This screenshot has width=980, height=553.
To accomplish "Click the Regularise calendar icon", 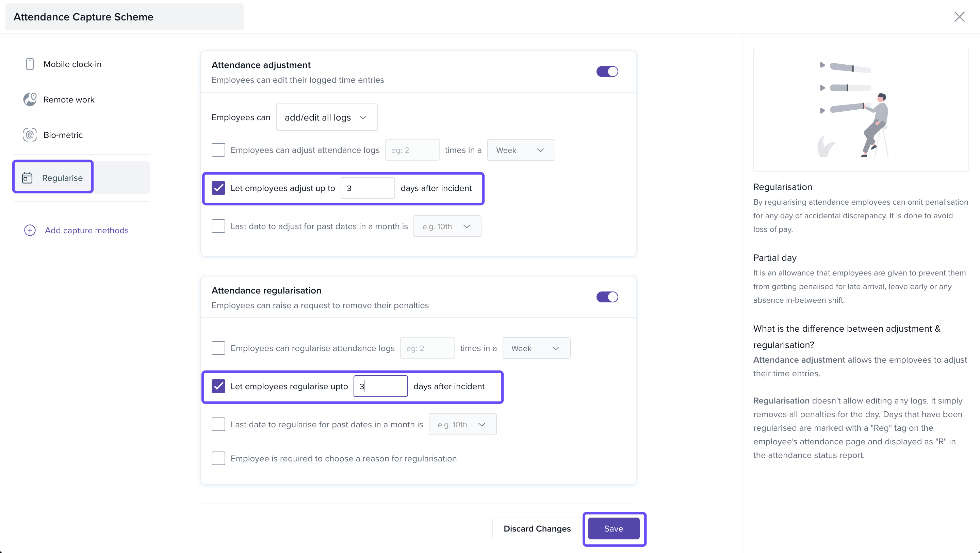I will coord(27,178).
